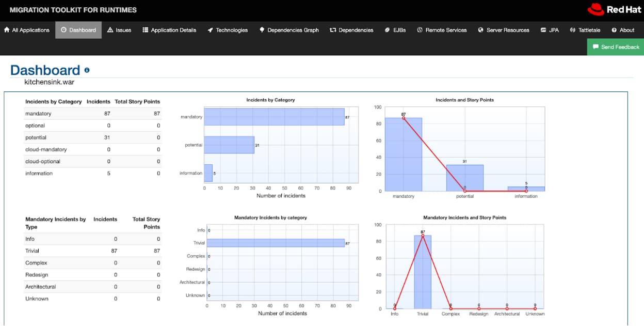The width and height of the screenshot is (644, 326).
Task: Click the 'information' row label in table
Action: [39, 173]
